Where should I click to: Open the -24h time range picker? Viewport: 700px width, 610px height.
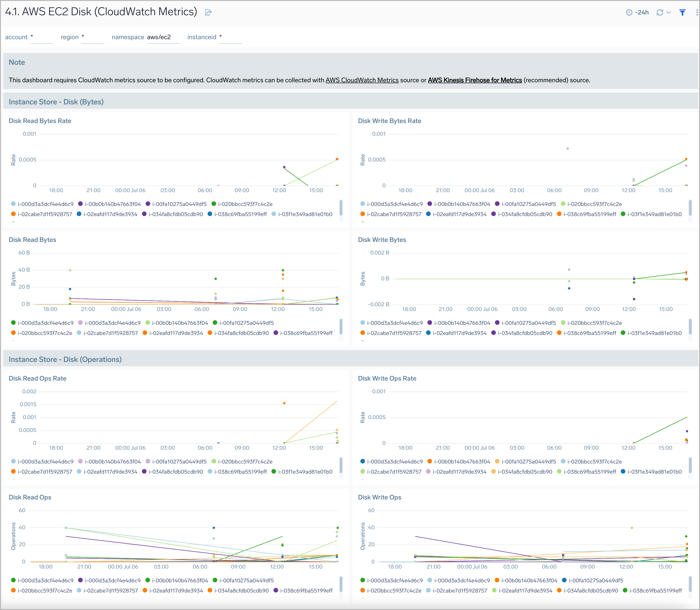pos(637,13)
